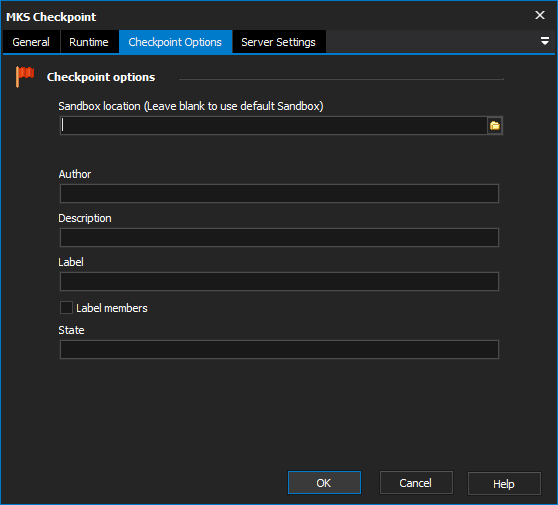The width and height of the screenshot is (558, 505).
Task: Browse for Sandbox location folder
Action: pyautogui.click(x=495, y=126)
